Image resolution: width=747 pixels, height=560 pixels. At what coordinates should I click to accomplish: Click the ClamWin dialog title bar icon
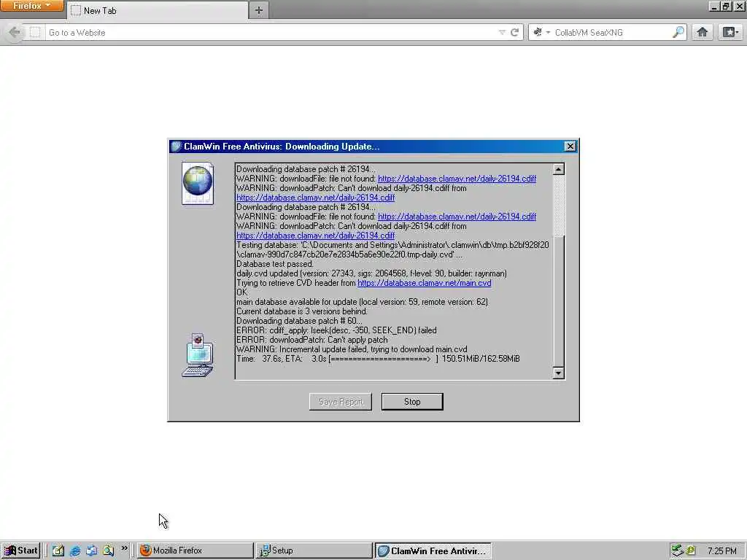(176, 146)
